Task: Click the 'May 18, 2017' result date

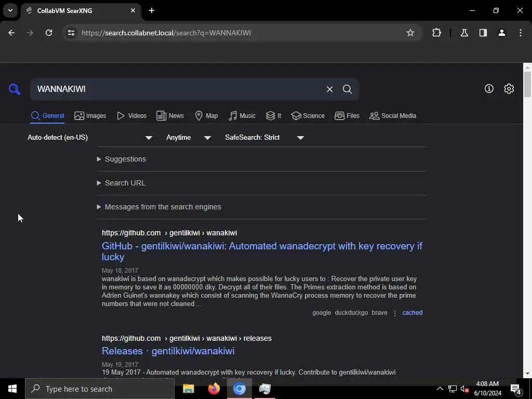Action: point(120,270)
